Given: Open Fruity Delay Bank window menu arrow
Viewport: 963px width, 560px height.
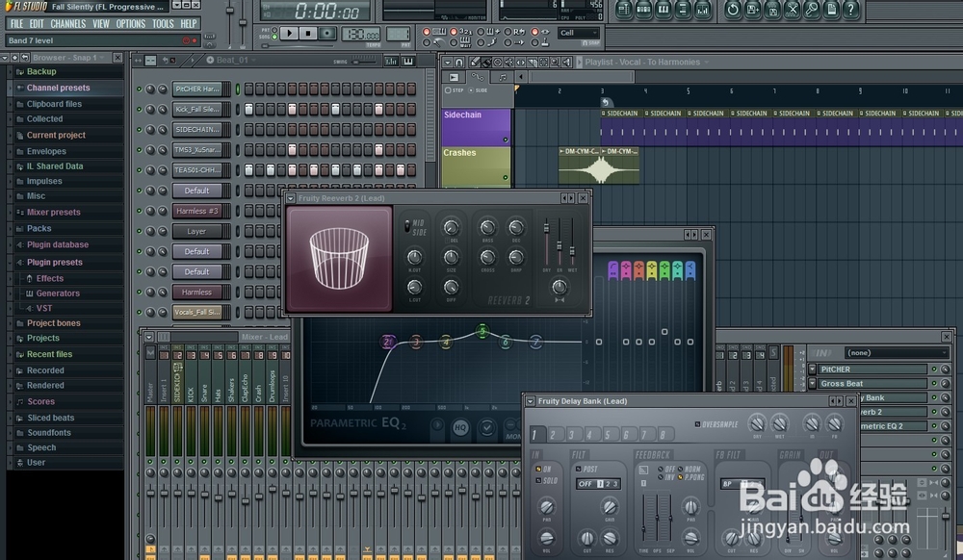Looking at the screenshot, I should coord(530,401).
